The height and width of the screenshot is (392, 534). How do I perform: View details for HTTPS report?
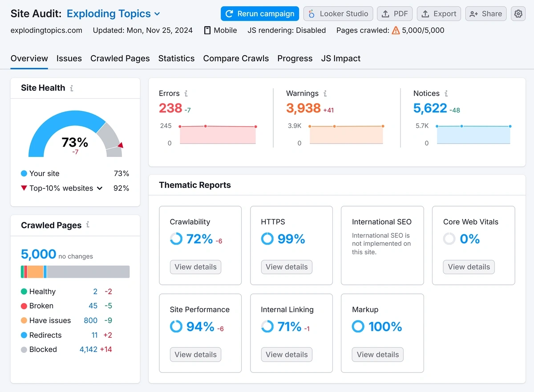(287, 267)
